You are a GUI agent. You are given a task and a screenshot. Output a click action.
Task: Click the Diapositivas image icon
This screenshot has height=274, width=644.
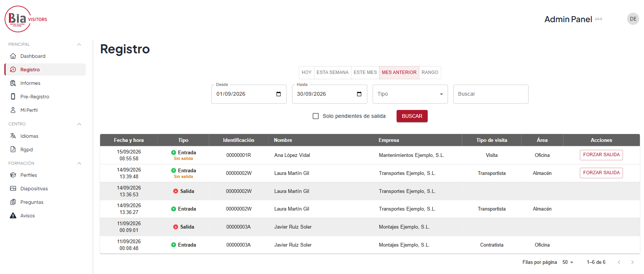[13, 188]
